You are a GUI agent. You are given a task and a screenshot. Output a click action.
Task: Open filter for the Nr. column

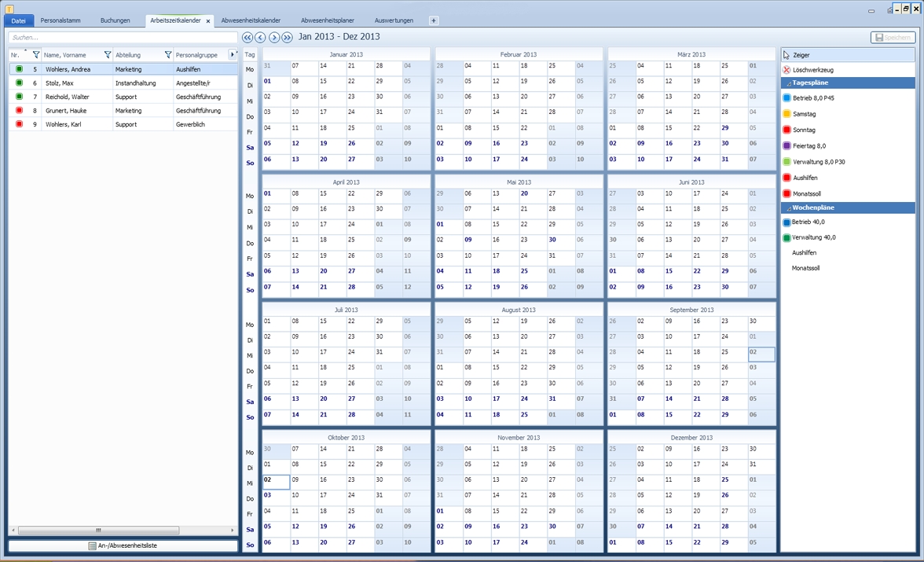click(35, 55)
